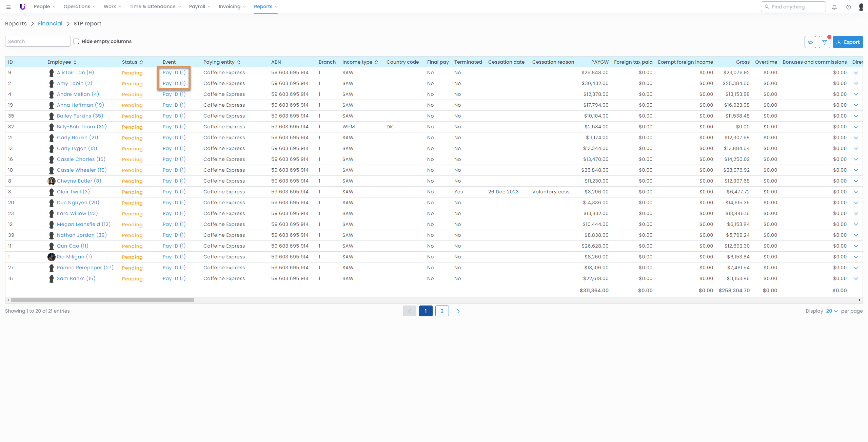Viewport: 868px width, 442px height.
Task: Enable Hide empty columns checkbox
Action: 76,41
